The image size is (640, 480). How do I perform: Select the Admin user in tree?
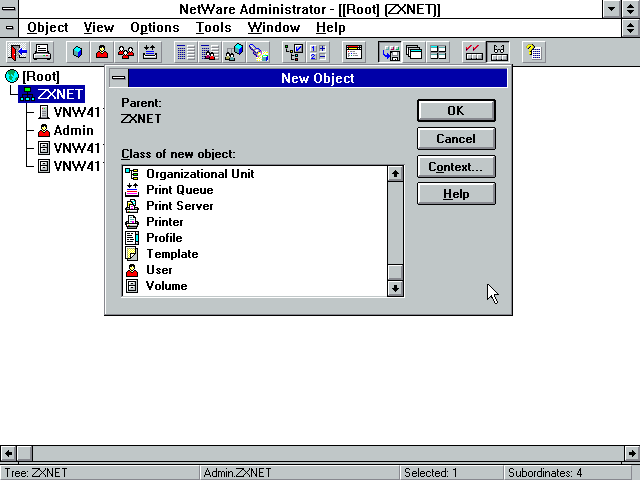coord(73,130)
